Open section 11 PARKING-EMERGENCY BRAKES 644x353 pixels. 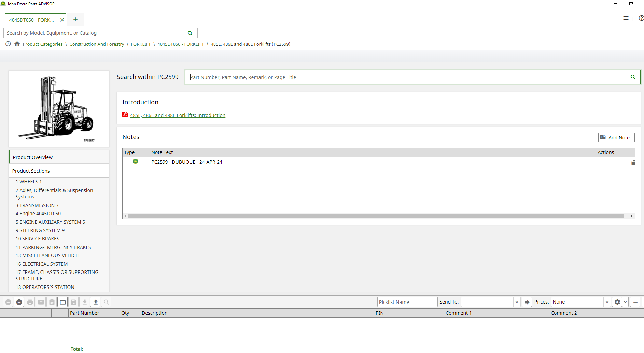pos(53,247)
